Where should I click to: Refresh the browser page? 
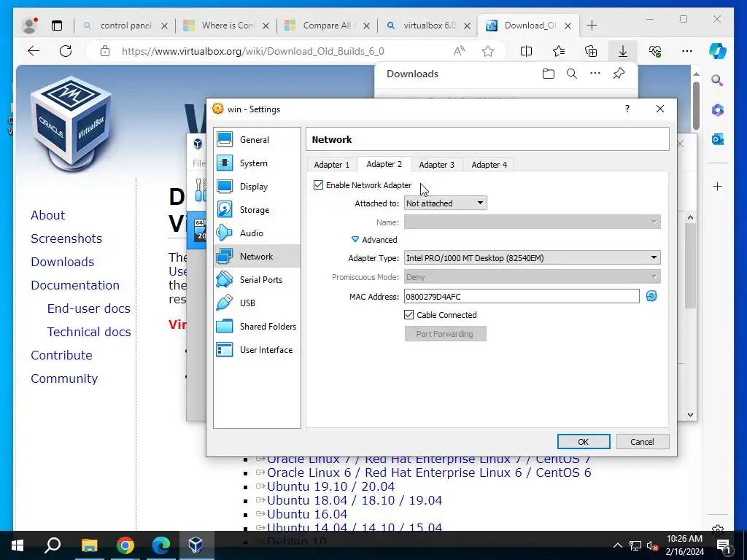(x=66, y=51)
